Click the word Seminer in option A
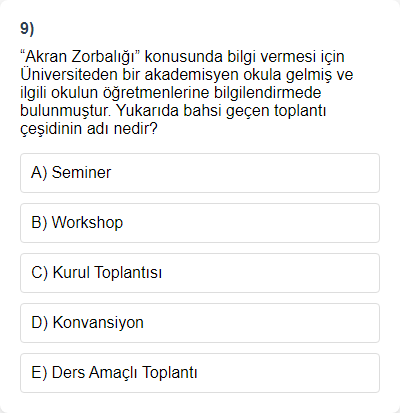 coord(81,173)
